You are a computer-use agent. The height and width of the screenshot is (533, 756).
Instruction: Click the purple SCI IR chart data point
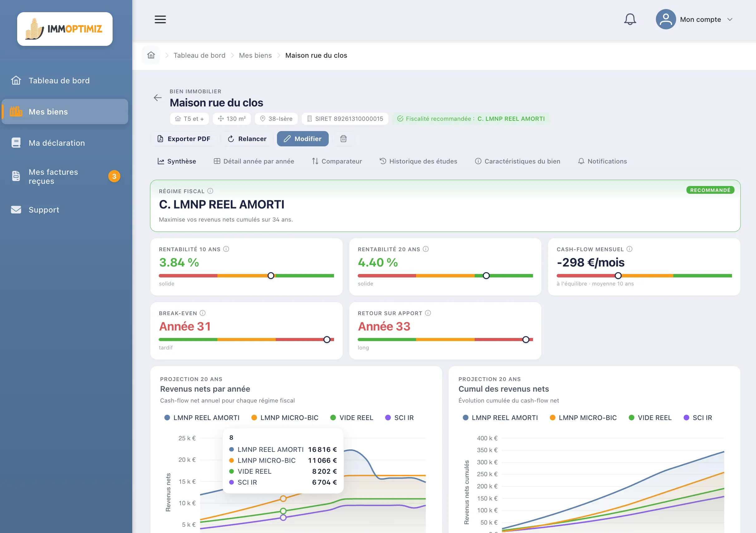[x=283, y=517]
